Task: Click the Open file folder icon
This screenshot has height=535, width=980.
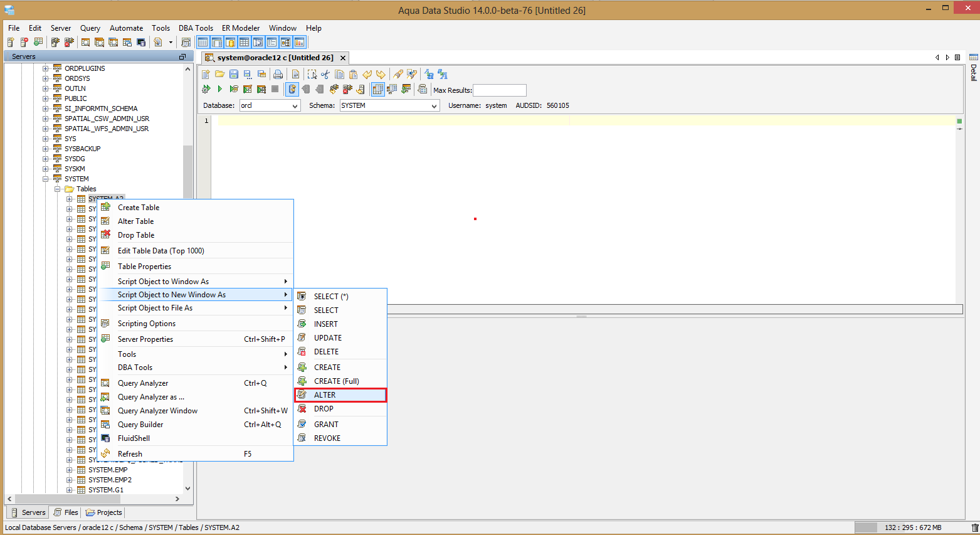Action: click(219, 74)
